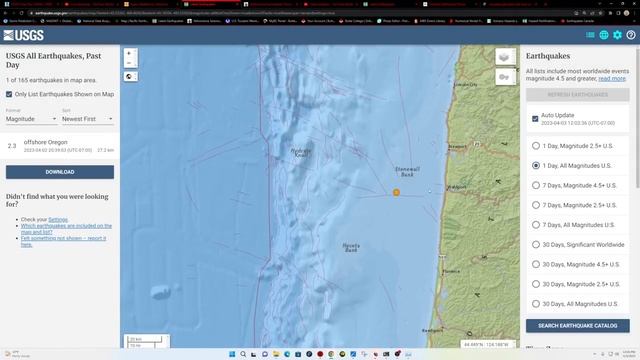Select 30 Days, Significant Worldwide
This screenshot has height=360, width=640.
click(x=536, y=244)
